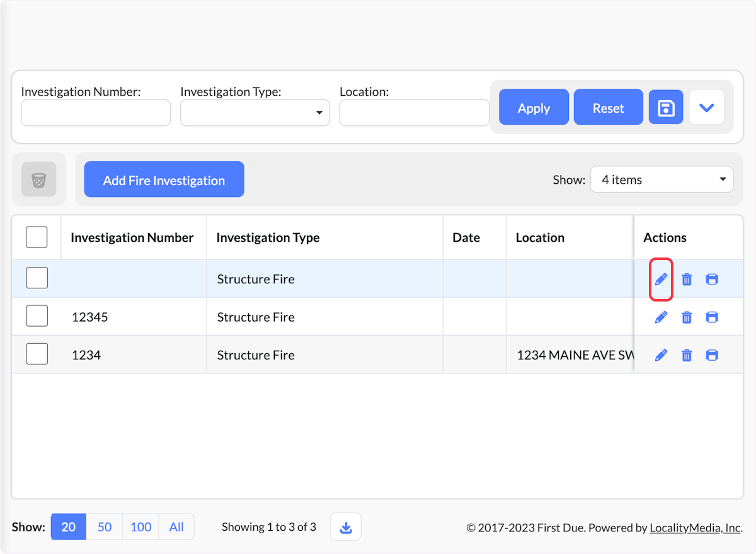Click the bulk delete trash button
The image size is (756, 554).
pos(39,180)
